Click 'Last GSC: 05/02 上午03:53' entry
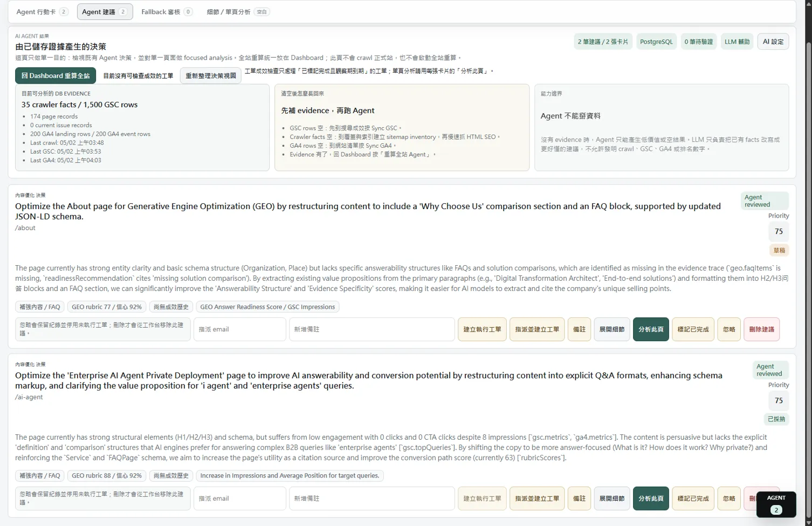Viewport: 812px width, 526px height. coord(66,151)
